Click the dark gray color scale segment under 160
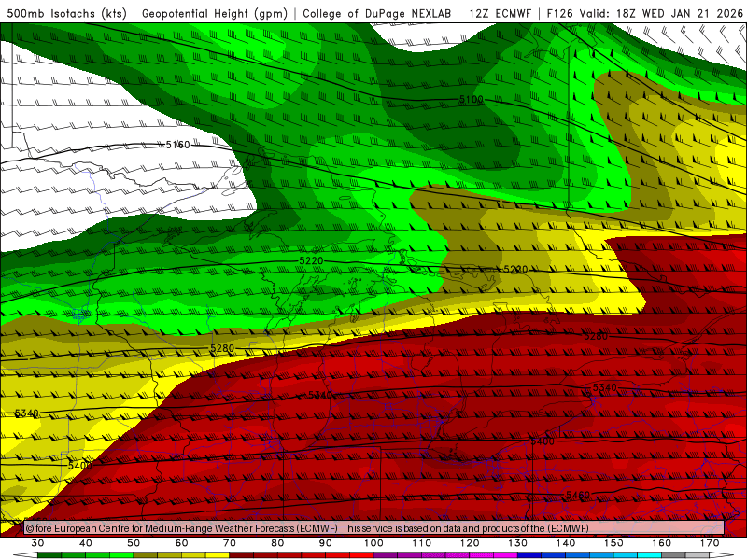 [x=673, y=555]
